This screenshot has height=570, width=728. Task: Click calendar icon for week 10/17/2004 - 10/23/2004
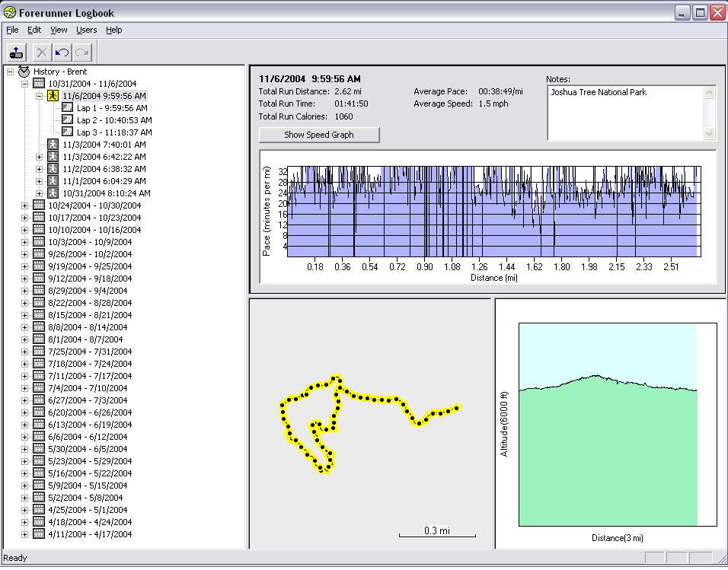click(39, 217)
